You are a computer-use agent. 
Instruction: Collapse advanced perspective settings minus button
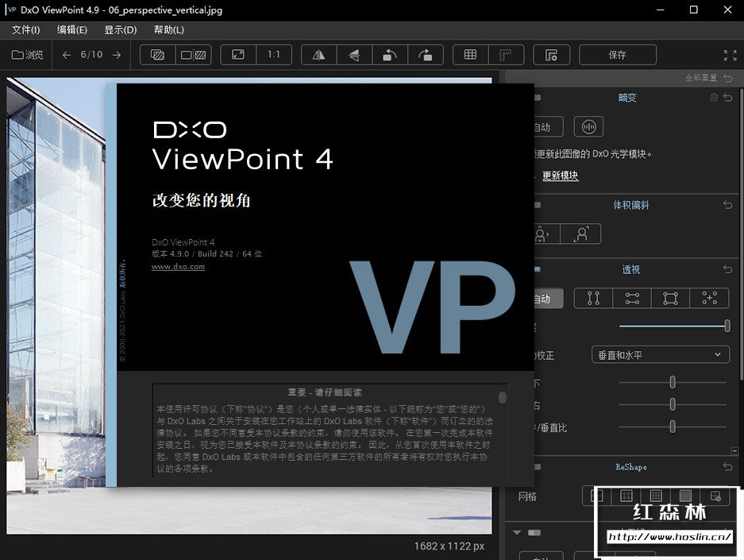734,451
